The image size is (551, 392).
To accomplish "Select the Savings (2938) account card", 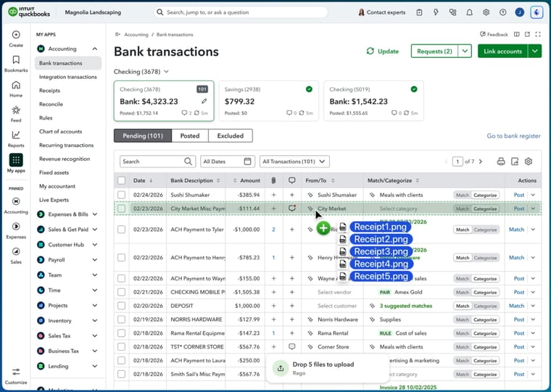I will click(x=268, y=101).
